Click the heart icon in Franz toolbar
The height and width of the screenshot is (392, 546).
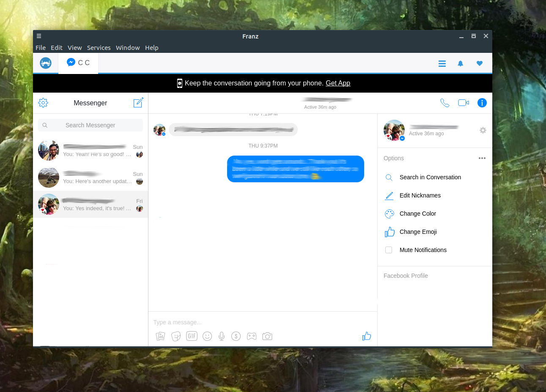coord(480,63)
